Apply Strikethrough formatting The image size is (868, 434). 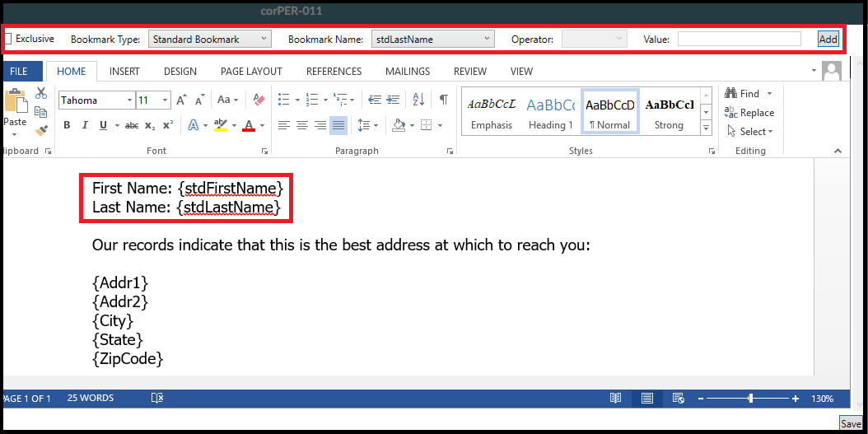pos(132,126)
